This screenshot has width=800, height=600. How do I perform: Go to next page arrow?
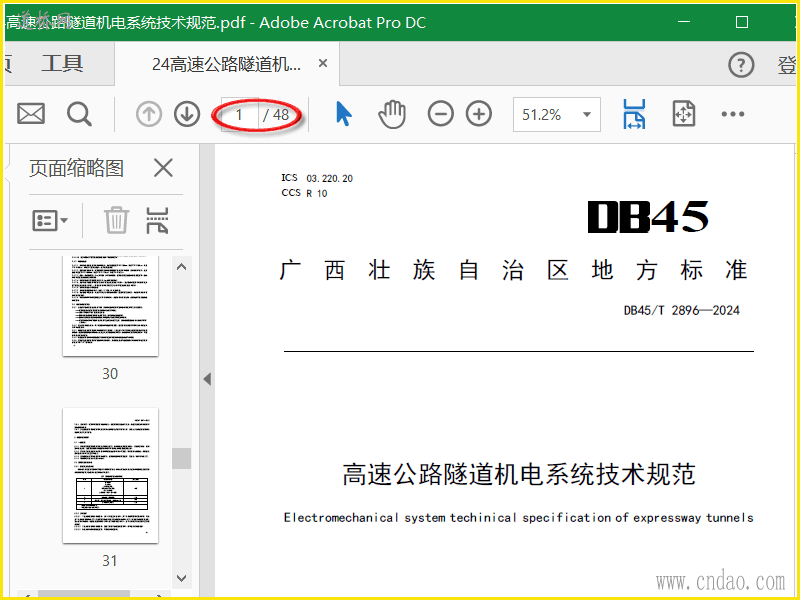(x=187, y=114)
